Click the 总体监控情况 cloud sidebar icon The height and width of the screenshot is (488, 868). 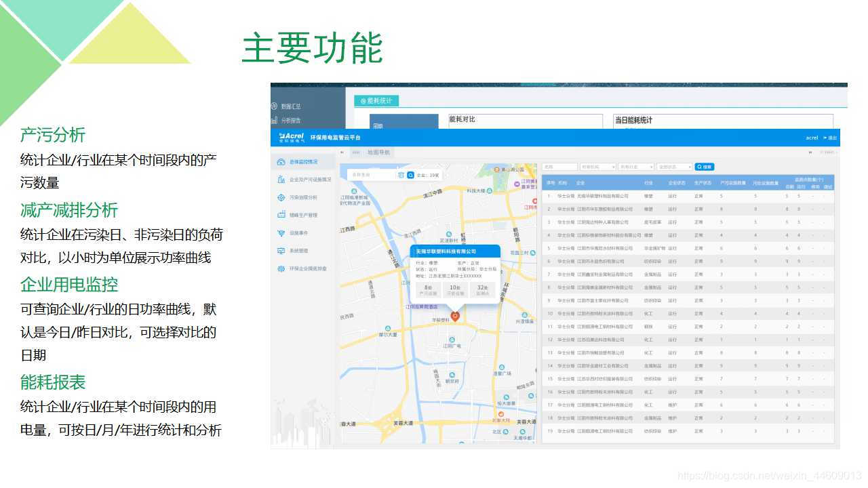point(281,162)
